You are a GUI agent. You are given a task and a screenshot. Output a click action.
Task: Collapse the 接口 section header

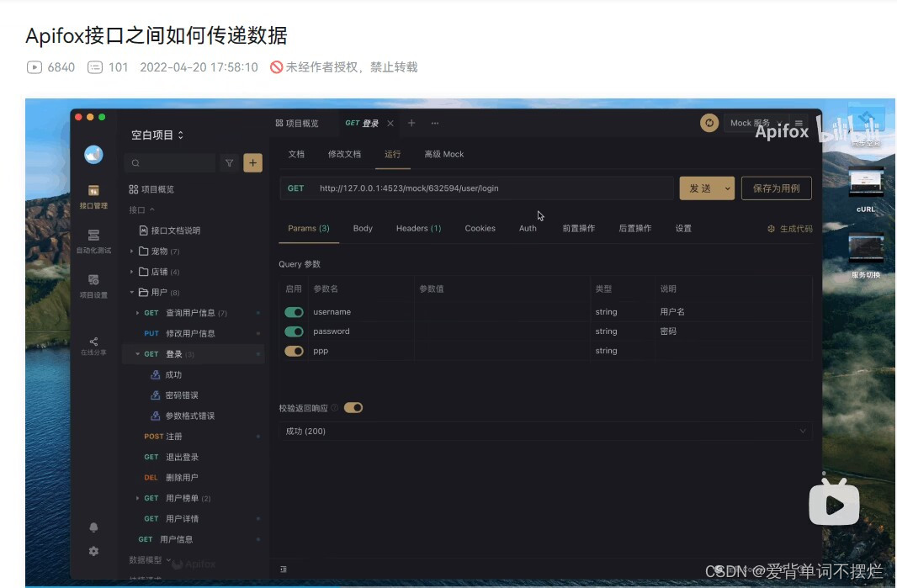tap(142, 210)
